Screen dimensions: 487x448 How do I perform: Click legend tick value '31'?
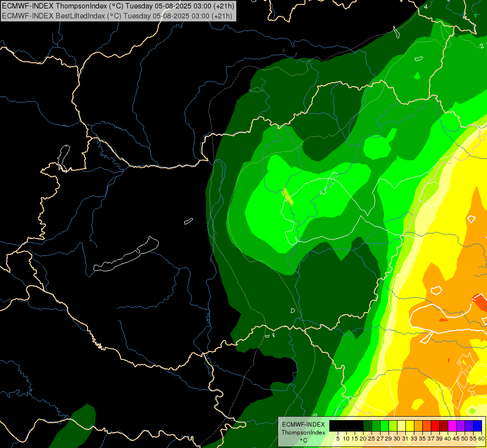click(405, 439)
